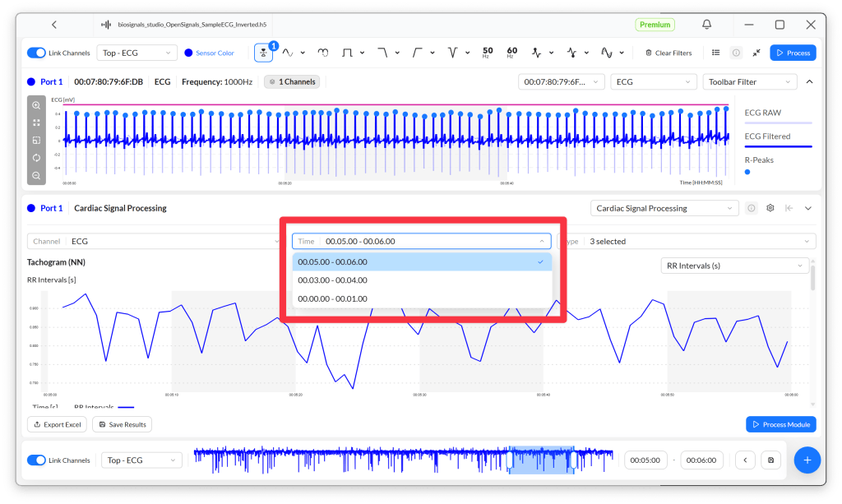Expand the sine wave filter options arrow
842x504 pixels.
[x=303, y=53]
